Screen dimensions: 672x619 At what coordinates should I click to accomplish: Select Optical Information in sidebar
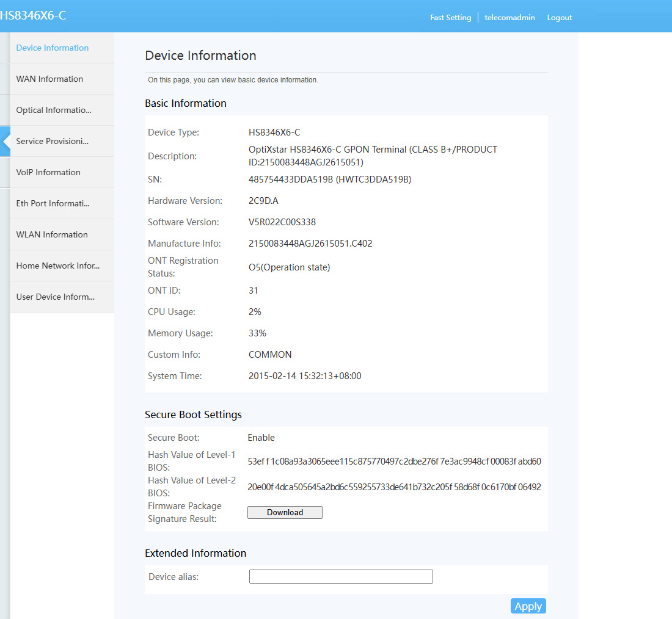(54, 110)
